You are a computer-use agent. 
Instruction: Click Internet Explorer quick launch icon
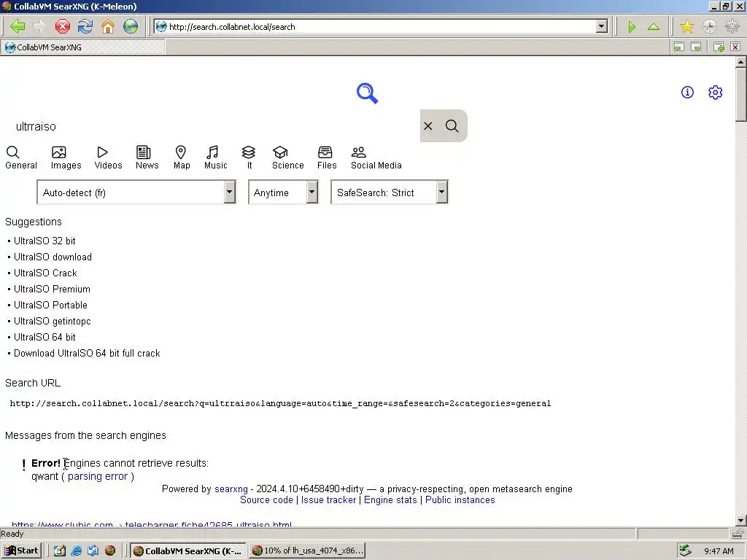tap(76, 551)
